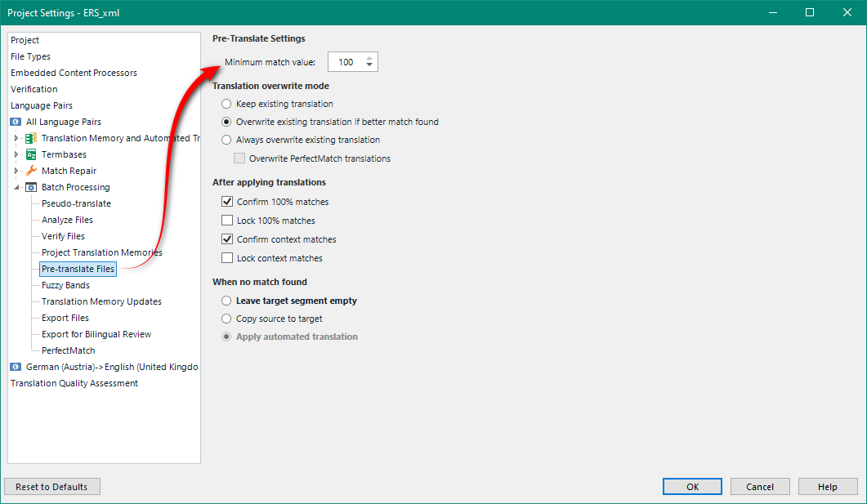The image size is (867, 504).
Task: Expand Translation Memory and Automated Translation node
Action: coord(16,138)
